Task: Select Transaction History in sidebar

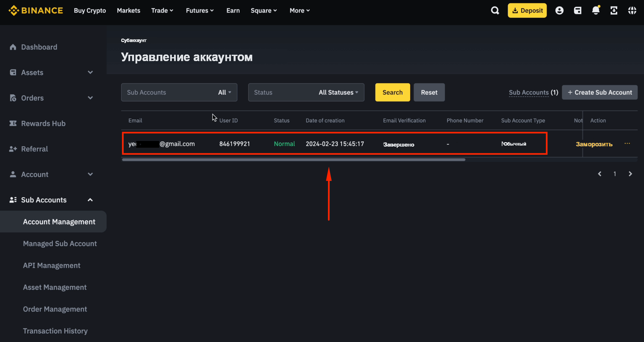Action: click(x=55, y=331)
